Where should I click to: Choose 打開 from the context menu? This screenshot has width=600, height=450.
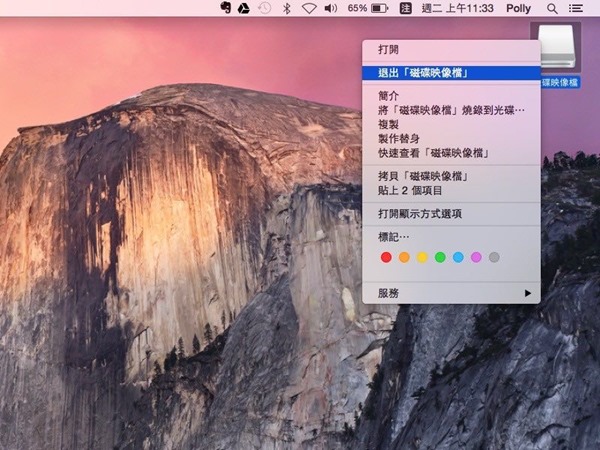451,50
